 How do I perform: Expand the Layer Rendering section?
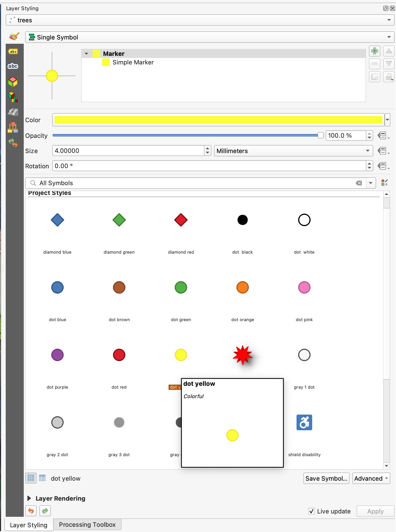pos(29,498)
